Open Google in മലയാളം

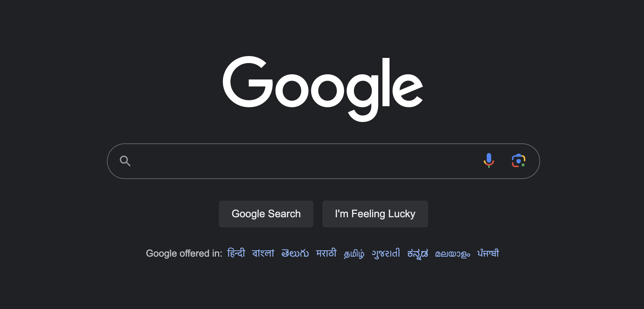point(452,253)
